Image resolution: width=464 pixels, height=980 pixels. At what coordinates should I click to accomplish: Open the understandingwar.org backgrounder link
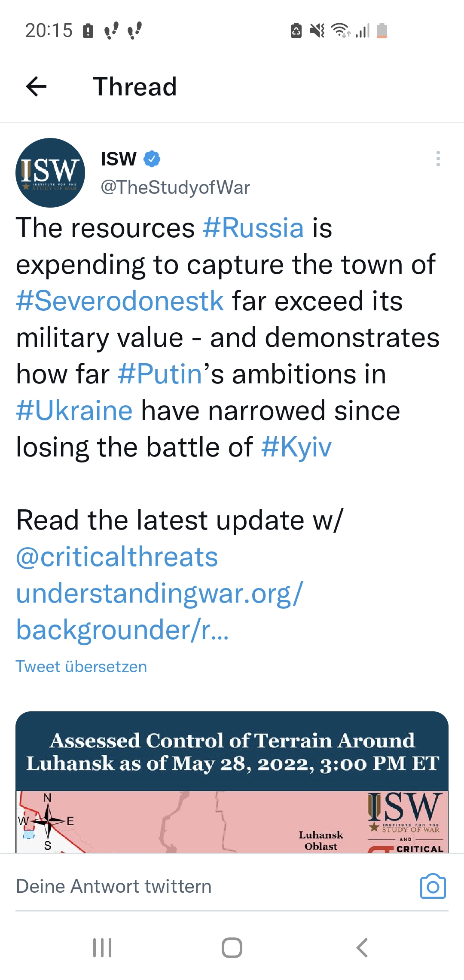(160, 612)
